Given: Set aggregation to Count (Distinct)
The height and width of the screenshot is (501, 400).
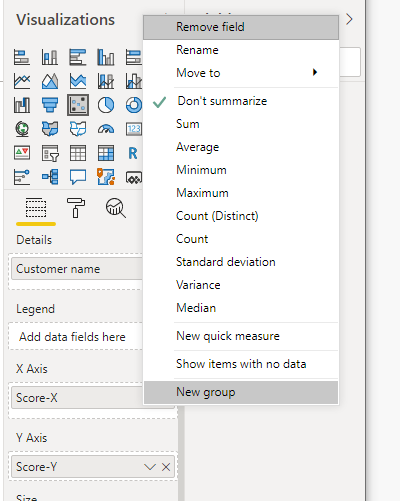Looking at the screenshot, I should point(241,216).
